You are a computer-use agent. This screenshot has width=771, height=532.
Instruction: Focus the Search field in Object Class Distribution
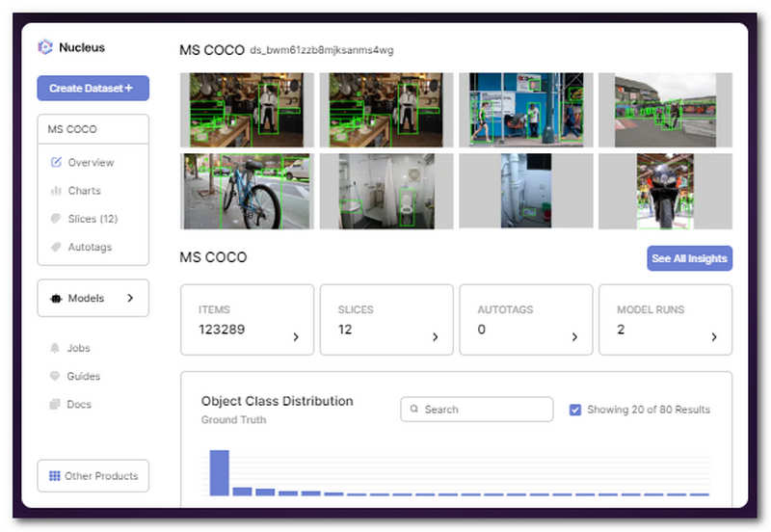pyautogui.click(x=477, y=410)
